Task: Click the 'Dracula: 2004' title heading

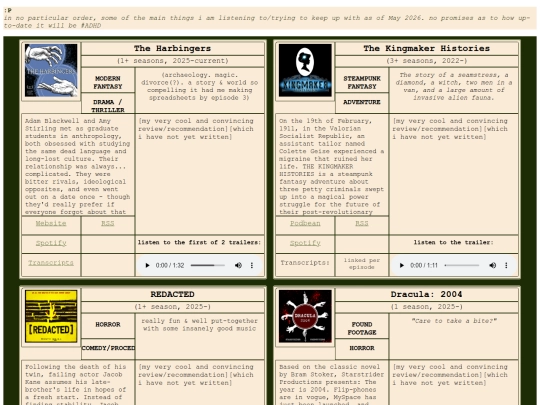Action: [x=427, y=294]
